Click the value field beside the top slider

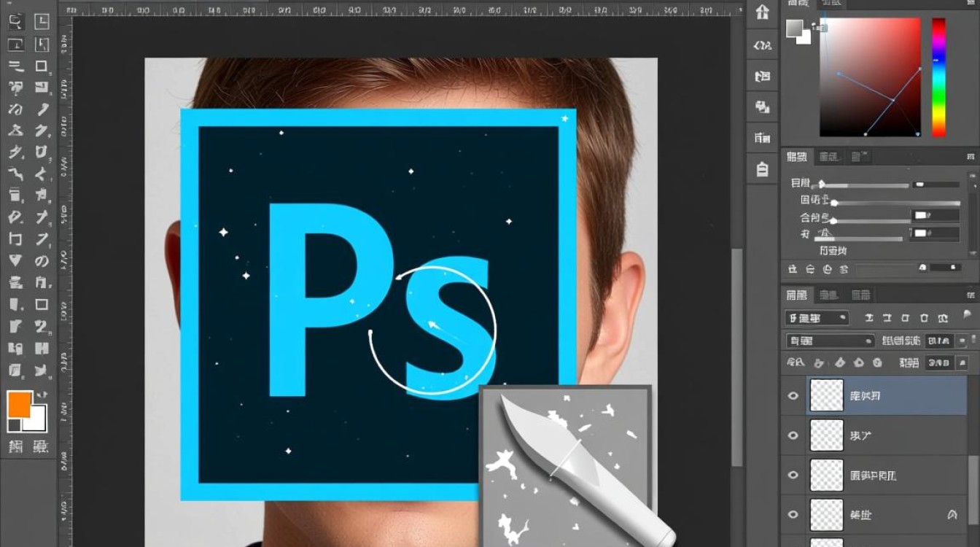click(936, 185)
